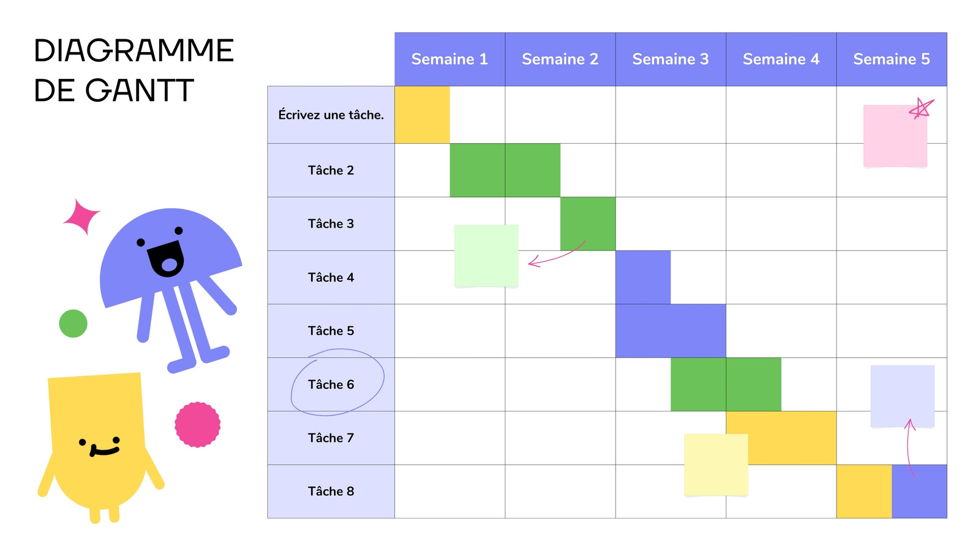
Task: Click the pink sticky note in Semaine 5
Action: point(895,136)
